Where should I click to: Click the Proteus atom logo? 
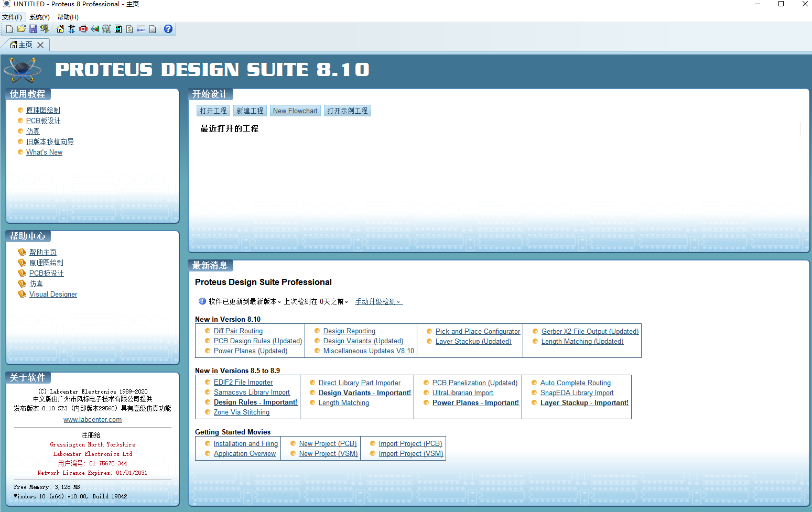pos(22,69)
